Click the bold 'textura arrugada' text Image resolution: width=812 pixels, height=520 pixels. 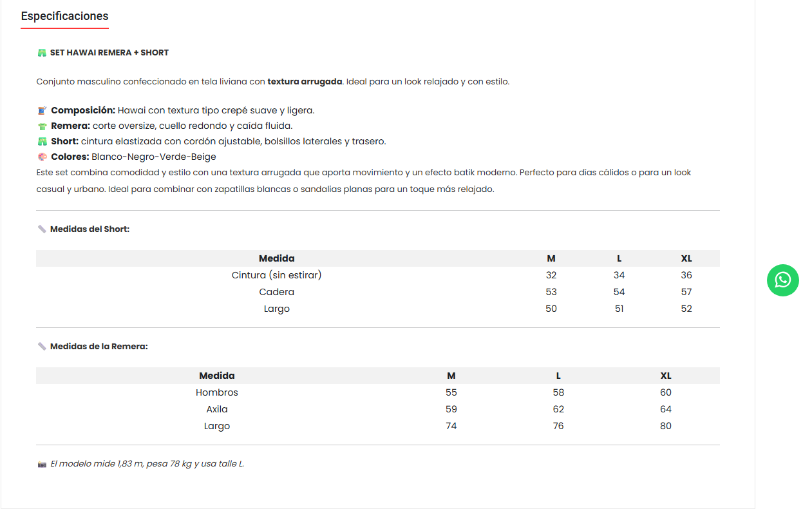click(x=305, y=82)
